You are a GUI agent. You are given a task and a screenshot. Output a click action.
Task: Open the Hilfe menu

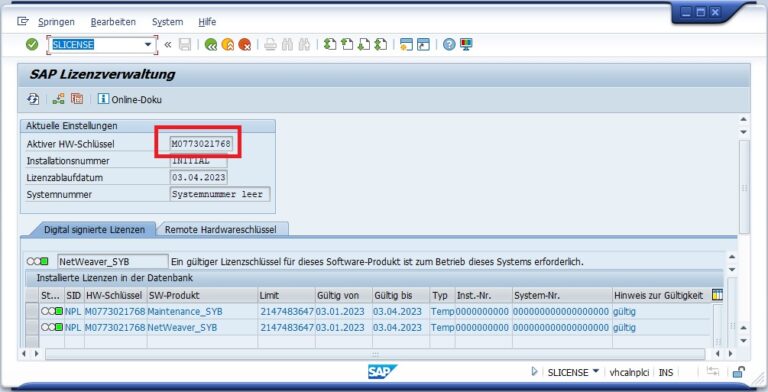tap(207, 22)
